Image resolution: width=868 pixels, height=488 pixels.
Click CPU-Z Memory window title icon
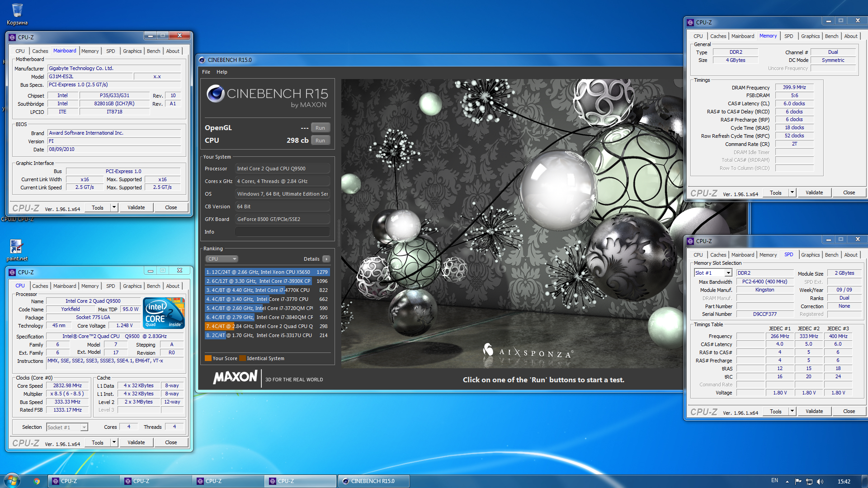point(690,23)
